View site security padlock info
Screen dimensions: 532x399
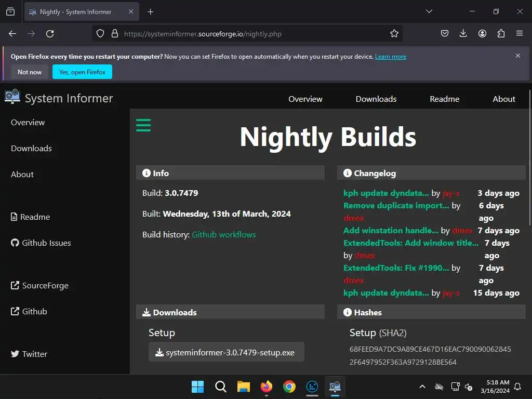(115, 34)
